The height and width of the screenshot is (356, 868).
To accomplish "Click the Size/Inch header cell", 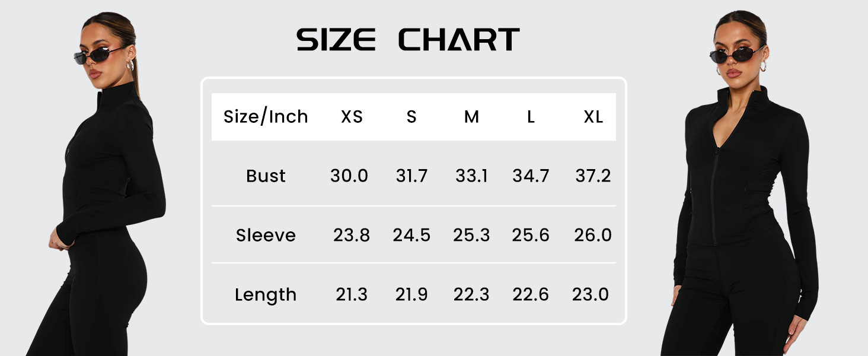I will [266, 117].
